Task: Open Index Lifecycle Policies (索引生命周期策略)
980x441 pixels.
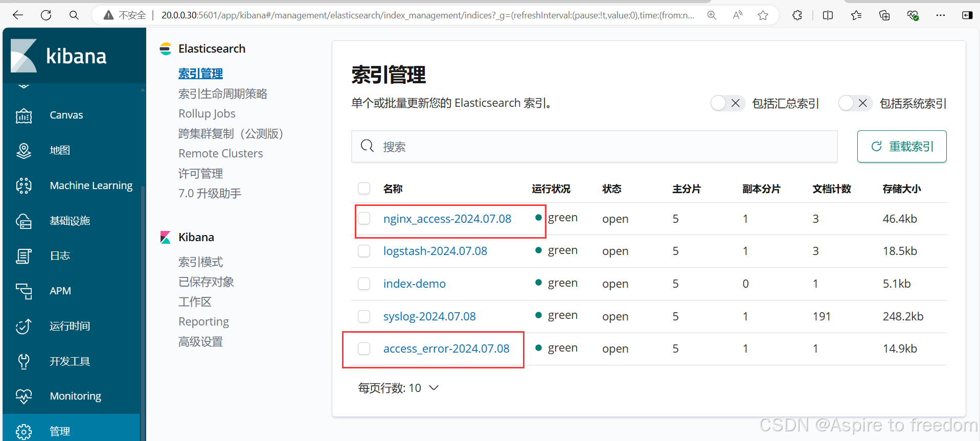Action: pyautogui.click(x=223, y=94)
